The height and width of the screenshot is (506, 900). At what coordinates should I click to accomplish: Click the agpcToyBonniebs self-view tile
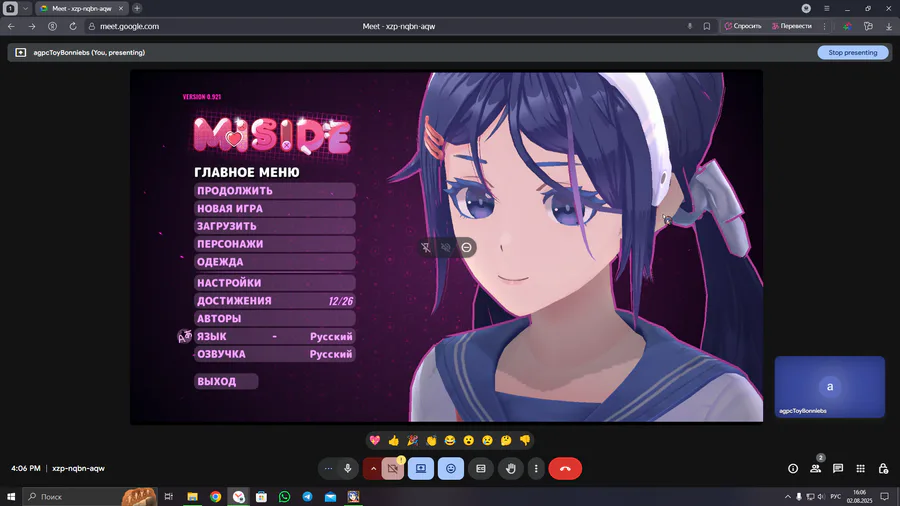coord(830,387)
